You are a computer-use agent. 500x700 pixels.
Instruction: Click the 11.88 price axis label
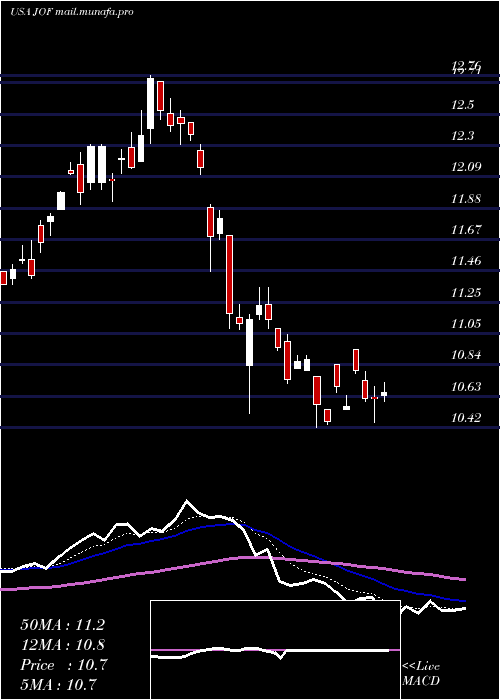[x=466, y=199]
